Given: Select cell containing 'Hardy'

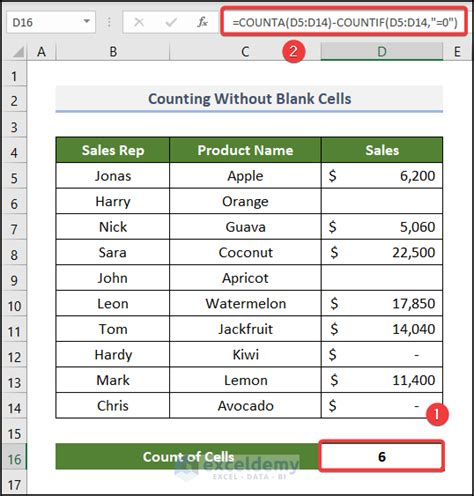Looking at the screenshot, I should [113, 355].
